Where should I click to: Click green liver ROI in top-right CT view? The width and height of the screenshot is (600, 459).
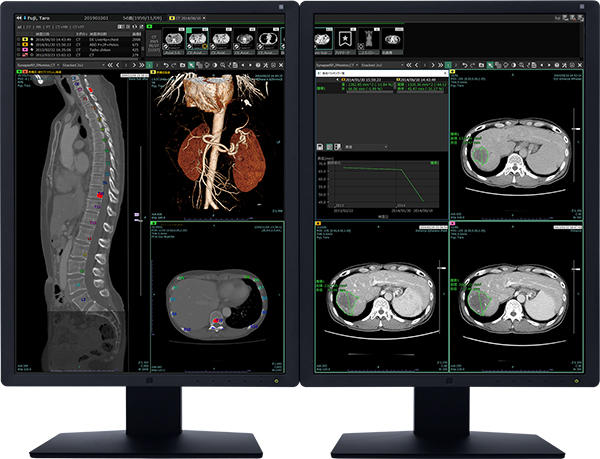point(481,155)
